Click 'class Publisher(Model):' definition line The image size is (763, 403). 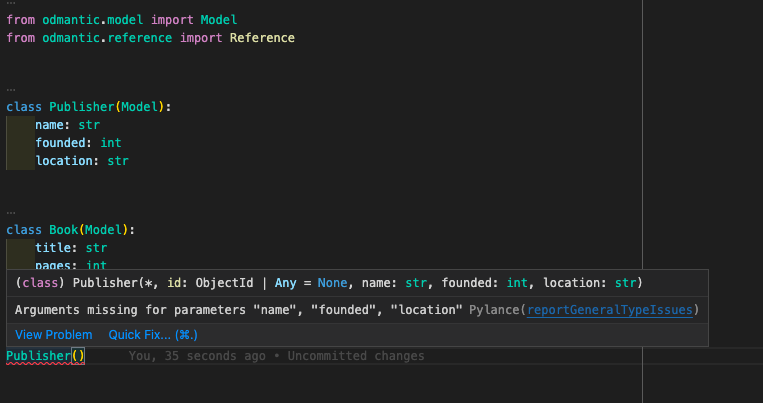pyautogui.click(x=89, y=107)
